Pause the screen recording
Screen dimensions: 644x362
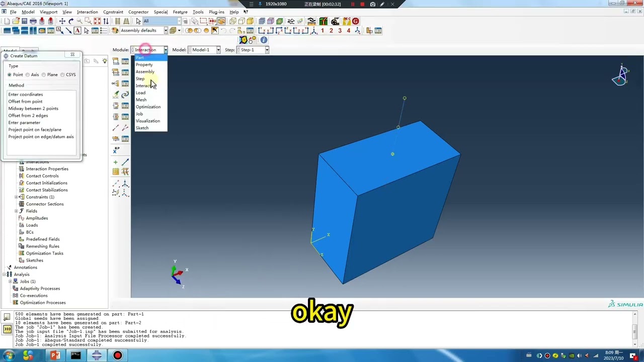coord(353,4)
